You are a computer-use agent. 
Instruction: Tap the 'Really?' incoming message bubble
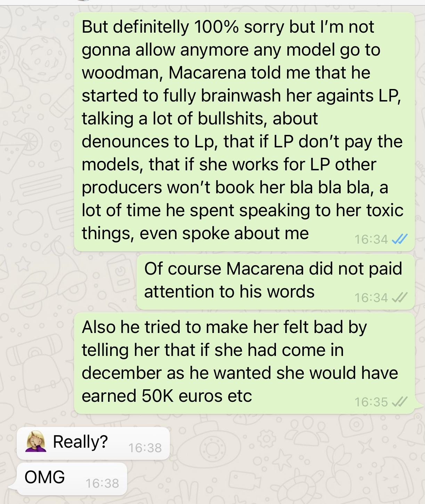93,443
